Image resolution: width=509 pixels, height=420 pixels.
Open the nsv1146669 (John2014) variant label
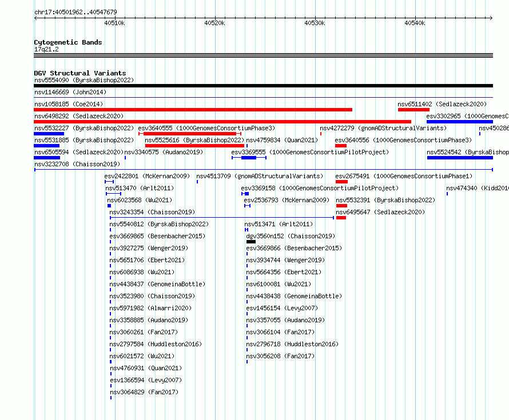(x=70, y=92)
